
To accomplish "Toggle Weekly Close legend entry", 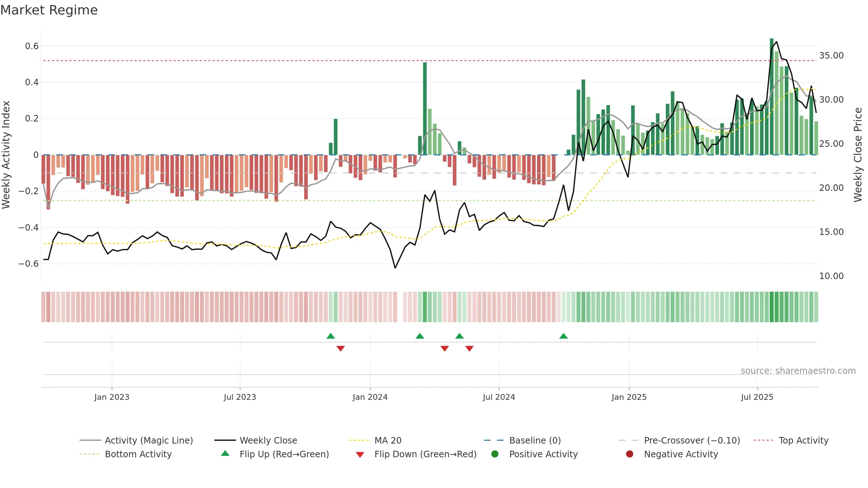I will tap(256, 440).
